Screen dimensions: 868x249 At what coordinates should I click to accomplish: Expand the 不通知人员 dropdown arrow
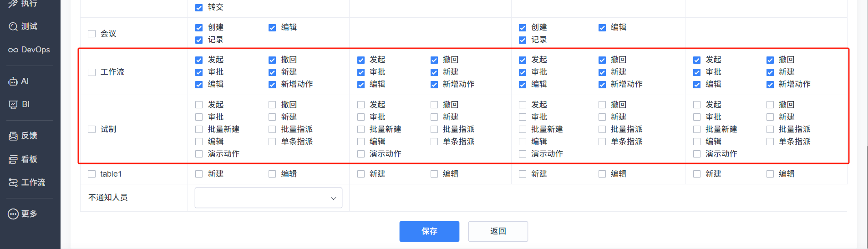coord(333,198)
